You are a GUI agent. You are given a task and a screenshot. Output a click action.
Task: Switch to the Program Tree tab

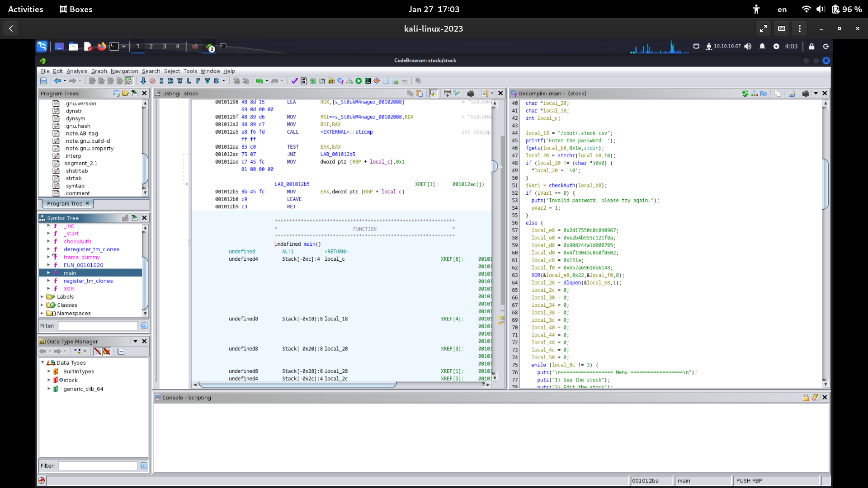click(67, 204)
